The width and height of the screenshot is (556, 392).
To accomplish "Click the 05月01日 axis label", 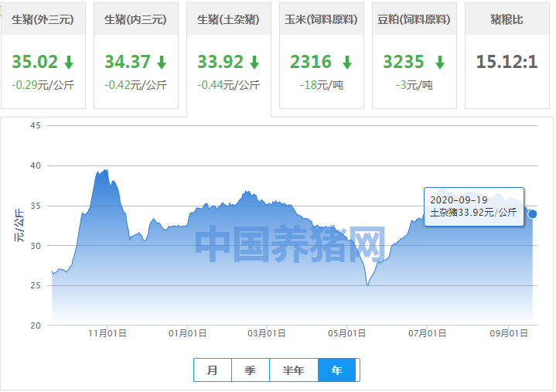I will point(346,333).
